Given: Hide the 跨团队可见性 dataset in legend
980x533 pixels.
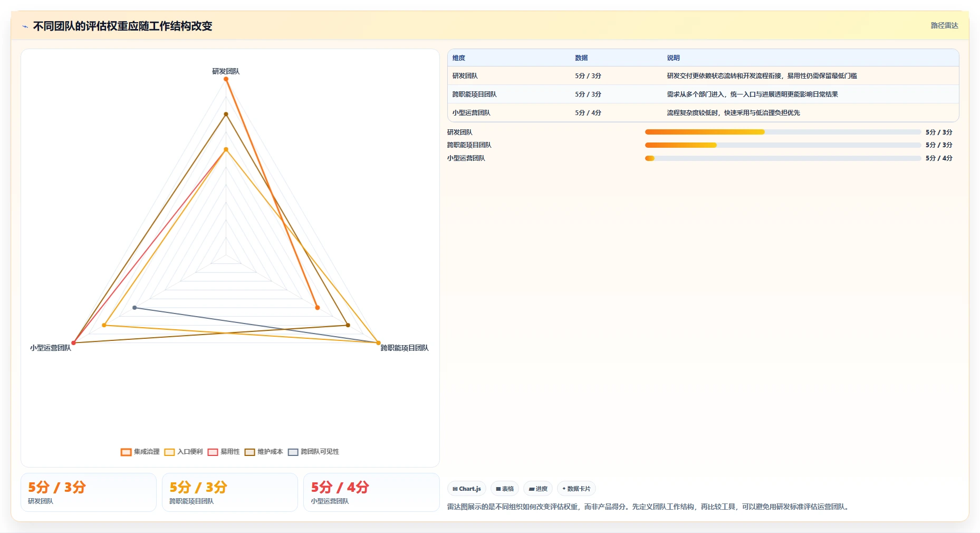Looking at the screenshot, I should click(293, 452).
